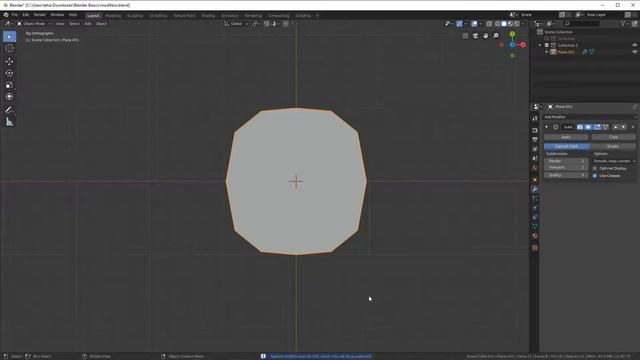This screenshot has width=640, height=360.
Task: Select the Measure tool
Action: [x=9, y=122]
